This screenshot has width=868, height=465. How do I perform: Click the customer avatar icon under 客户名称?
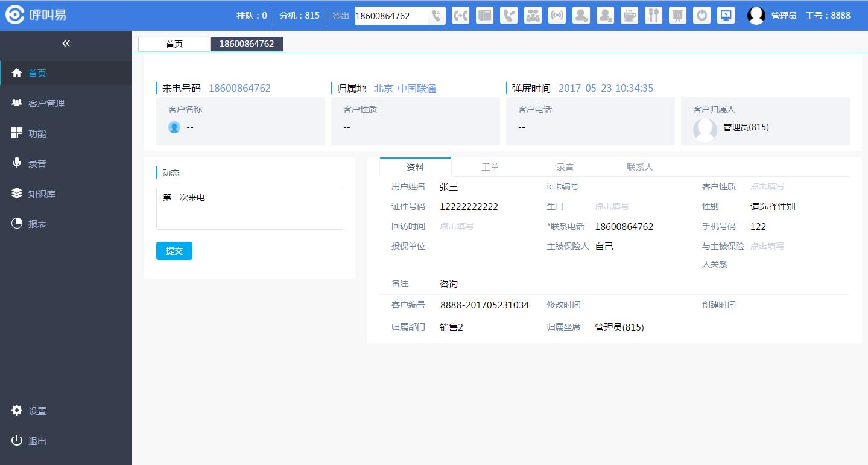click(174, 127)
